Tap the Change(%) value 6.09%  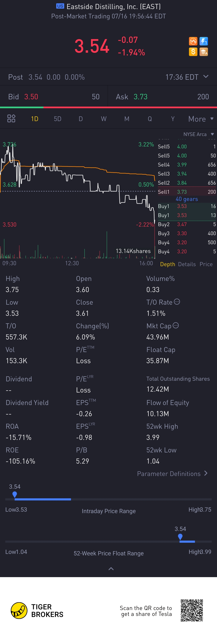point(86,337)
